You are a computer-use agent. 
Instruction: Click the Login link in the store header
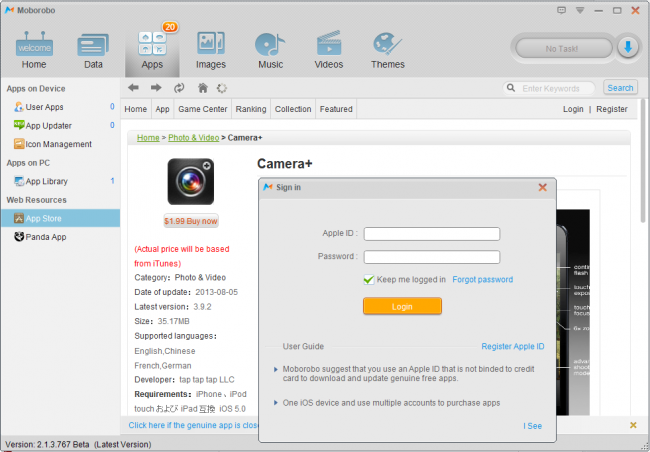click(573, 109)
